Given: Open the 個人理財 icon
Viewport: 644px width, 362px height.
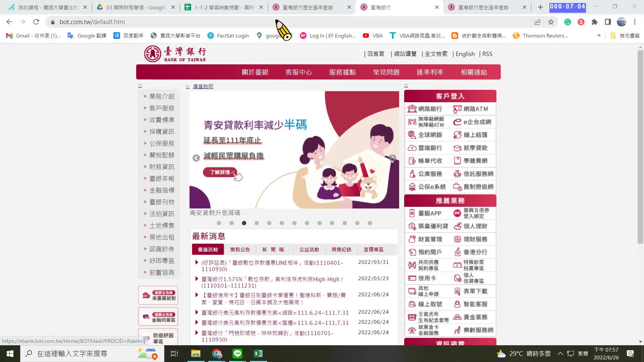Looking at the screenshot, I should click(x=457, y=226).
